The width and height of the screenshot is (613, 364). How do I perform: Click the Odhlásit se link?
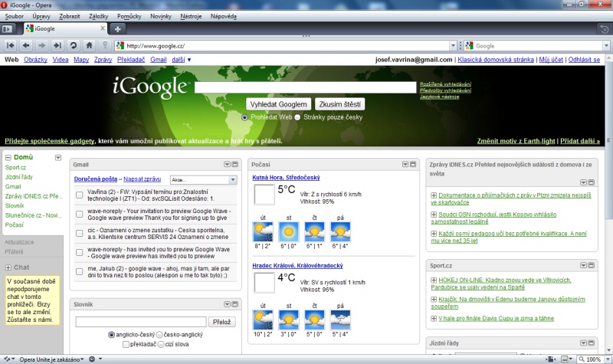click(584, 60)
